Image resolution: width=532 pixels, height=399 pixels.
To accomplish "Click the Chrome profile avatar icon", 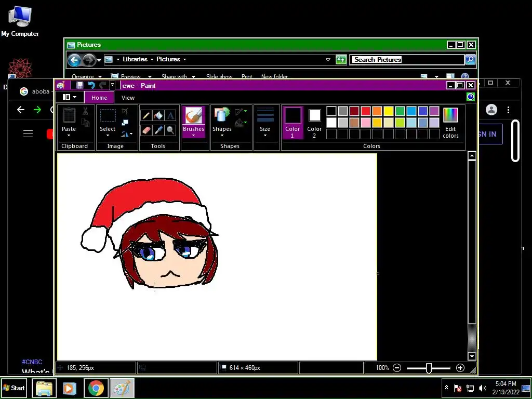I will click(x=491, y=110).
